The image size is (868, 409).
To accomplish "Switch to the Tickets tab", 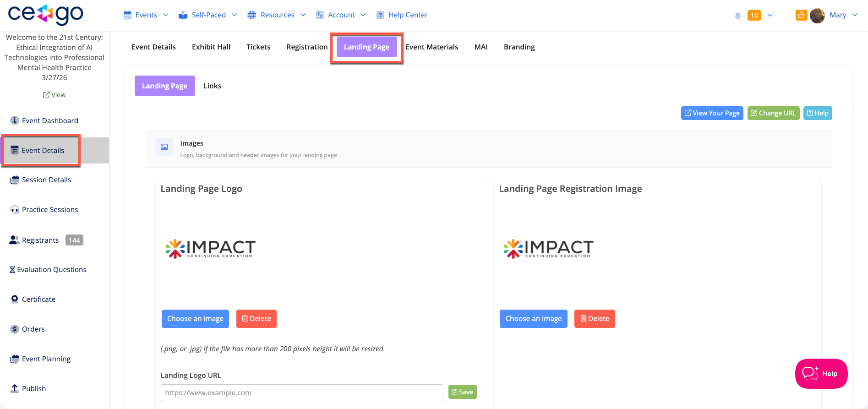I will pyautogui.click(x=258, y=47).
